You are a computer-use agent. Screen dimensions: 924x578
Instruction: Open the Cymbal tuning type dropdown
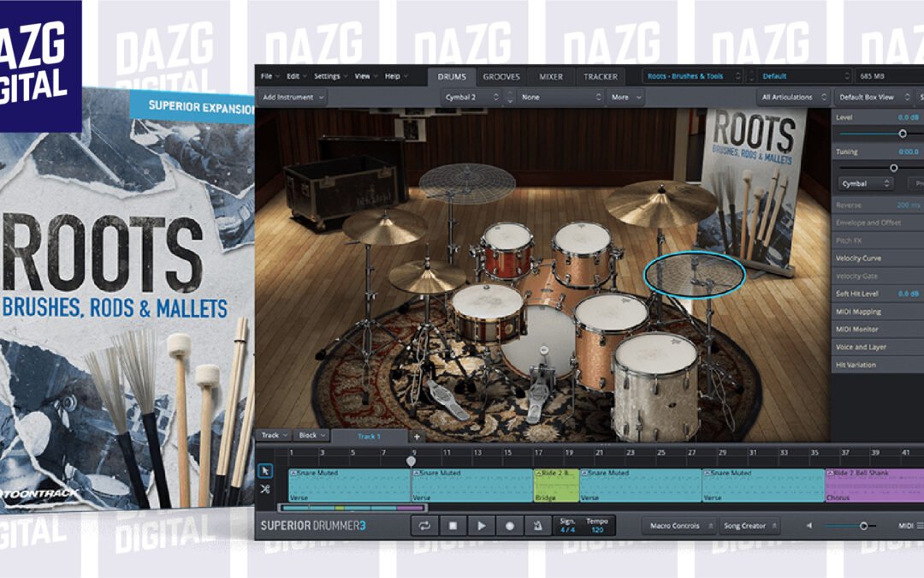point(866,184)
